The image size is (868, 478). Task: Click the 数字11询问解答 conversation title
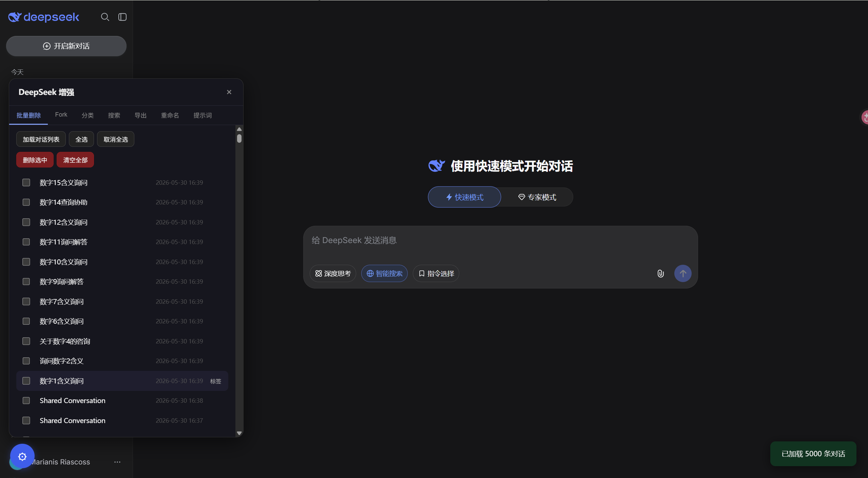(x=63, y=242)
